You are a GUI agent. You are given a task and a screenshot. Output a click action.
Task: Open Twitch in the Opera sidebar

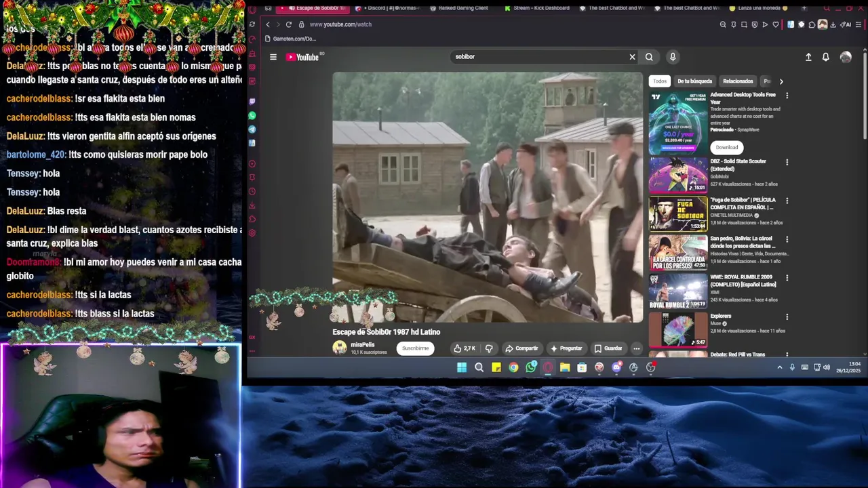click(x=252, y=102)
